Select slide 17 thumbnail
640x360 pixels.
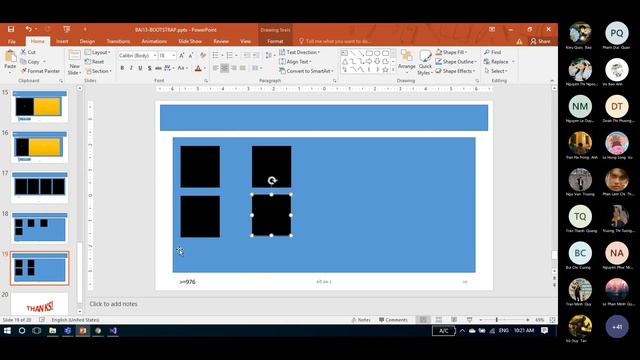[40, 187]
